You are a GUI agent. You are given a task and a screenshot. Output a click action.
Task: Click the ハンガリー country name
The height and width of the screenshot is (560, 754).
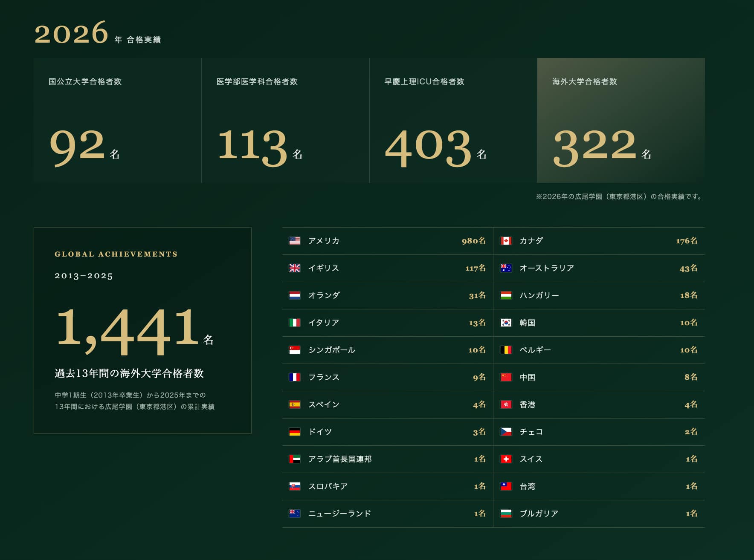tap(539, 295)
